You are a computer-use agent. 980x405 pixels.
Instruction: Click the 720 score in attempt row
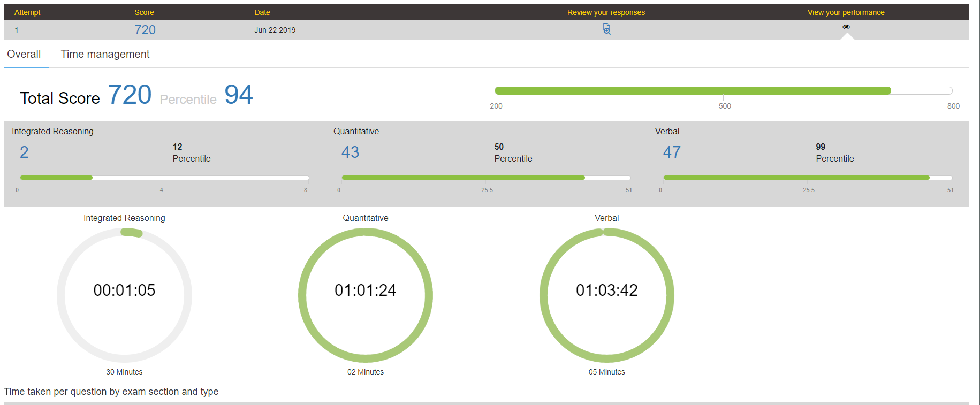[x=145, y=30]
